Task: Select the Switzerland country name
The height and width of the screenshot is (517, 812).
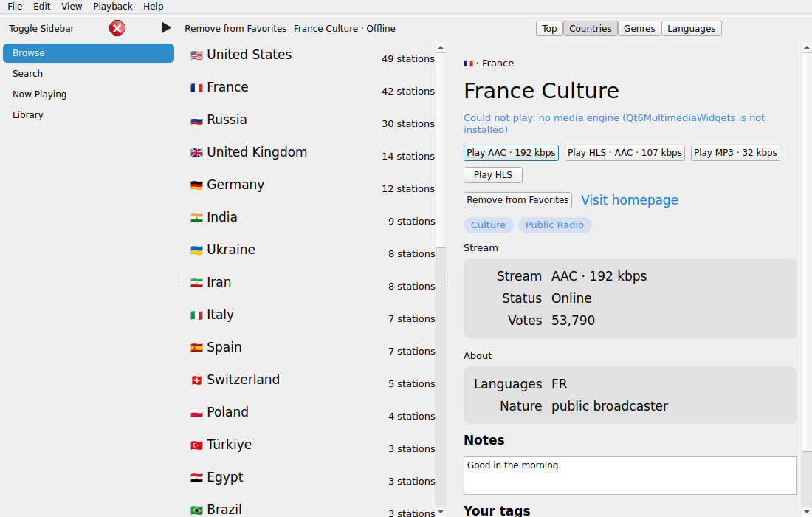Action: click(244, 379)
